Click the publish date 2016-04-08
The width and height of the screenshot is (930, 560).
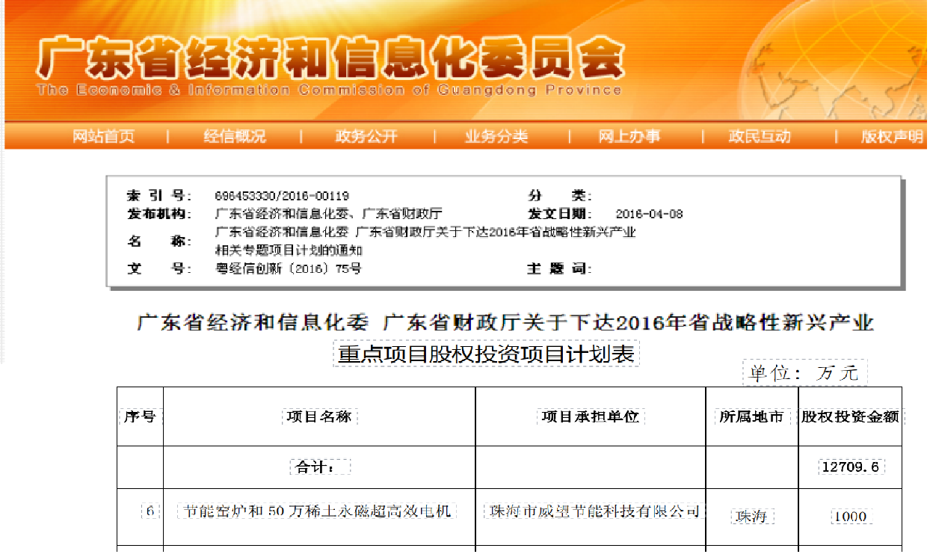point(649,214)
